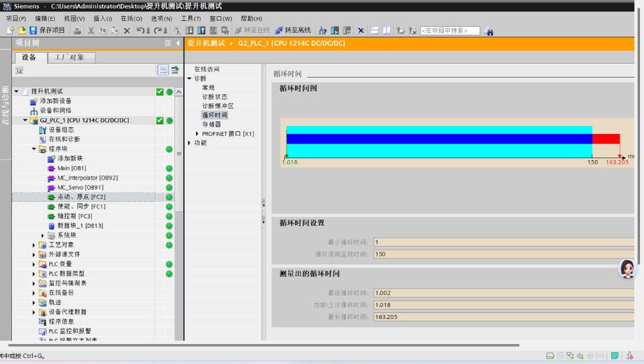Select Main [OB1] block
The height and width of the screenshot is (364, 644).
72,168
